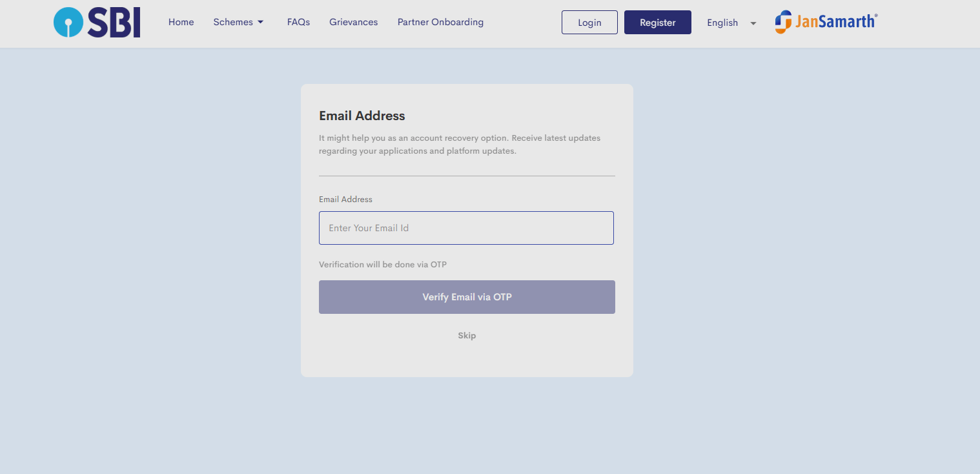Click the JanSamarth wordmark text
This screenshot has height=474, width=980.
(835, 22)
